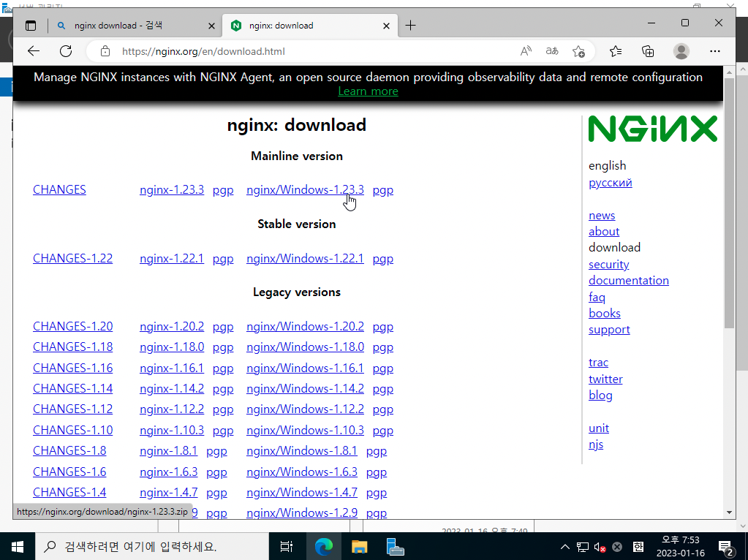Open the translate page icon
Viewport: 748px width, 560px height.
pyautogui.click(x=552, y=51)
